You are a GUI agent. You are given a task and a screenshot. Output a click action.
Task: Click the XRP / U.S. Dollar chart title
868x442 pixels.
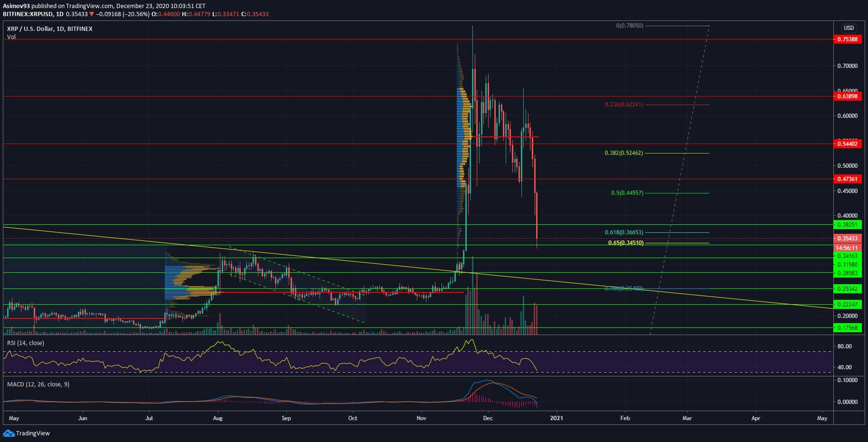point(49,29)
